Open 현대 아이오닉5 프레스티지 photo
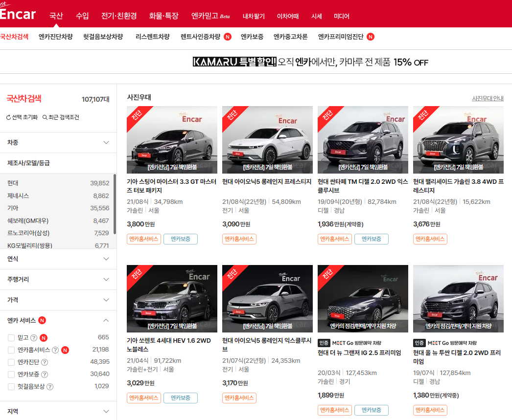512x420 pixels. 267,140
